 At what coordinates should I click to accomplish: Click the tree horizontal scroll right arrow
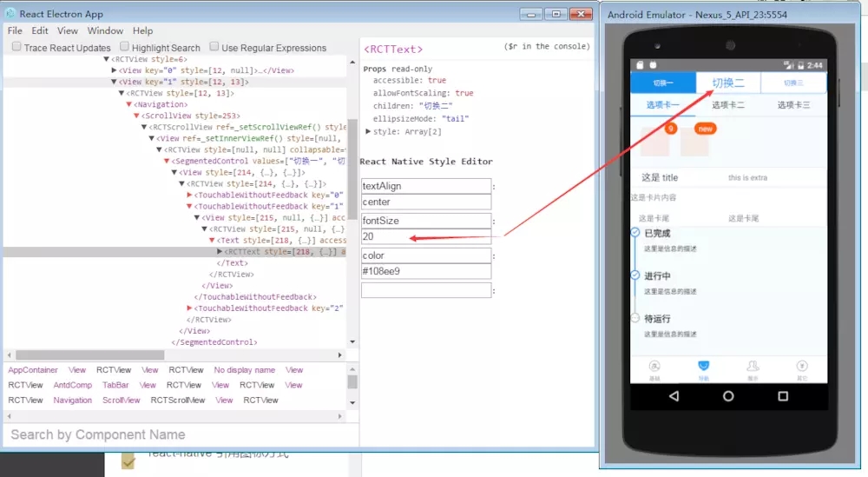coord(340,354)
